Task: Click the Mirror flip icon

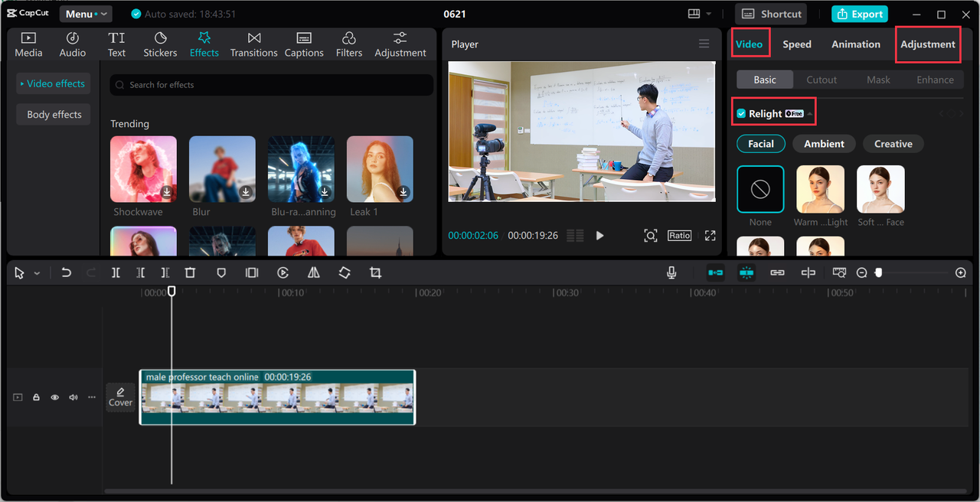Action: [313, 273]
